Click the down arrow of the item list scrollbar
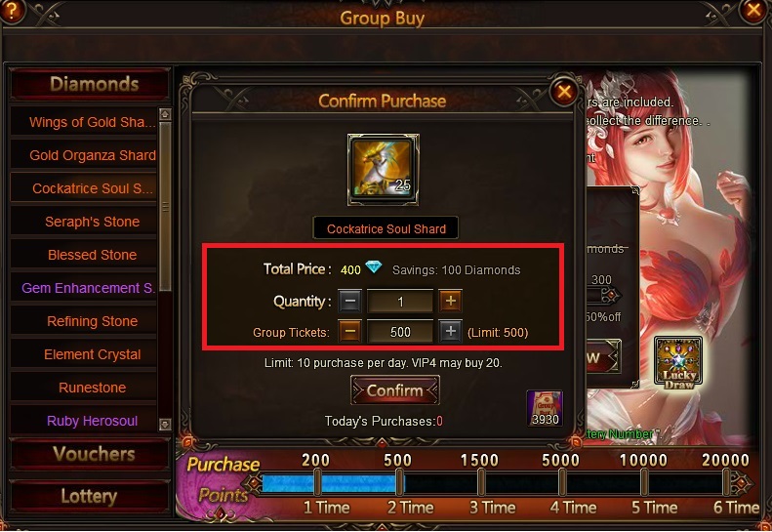772x532 pixels. pyautogui.click(x=165, y=424)
